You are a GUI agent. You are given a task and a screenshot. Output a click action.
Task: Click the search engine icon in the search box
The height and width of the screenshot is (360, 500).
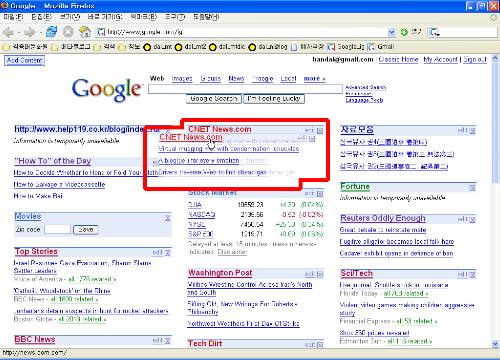coord(434,32)
